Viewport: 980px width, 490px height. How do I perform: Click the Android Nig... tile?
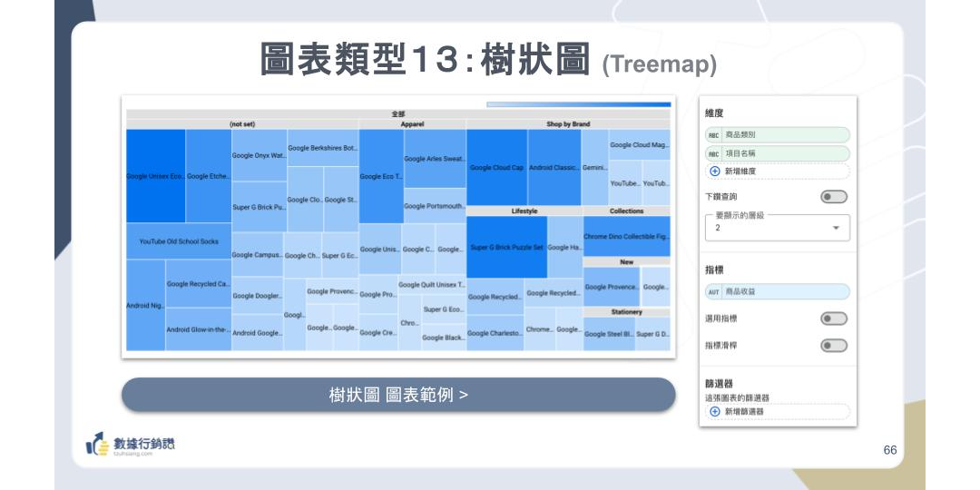click(x=145, y=306)
